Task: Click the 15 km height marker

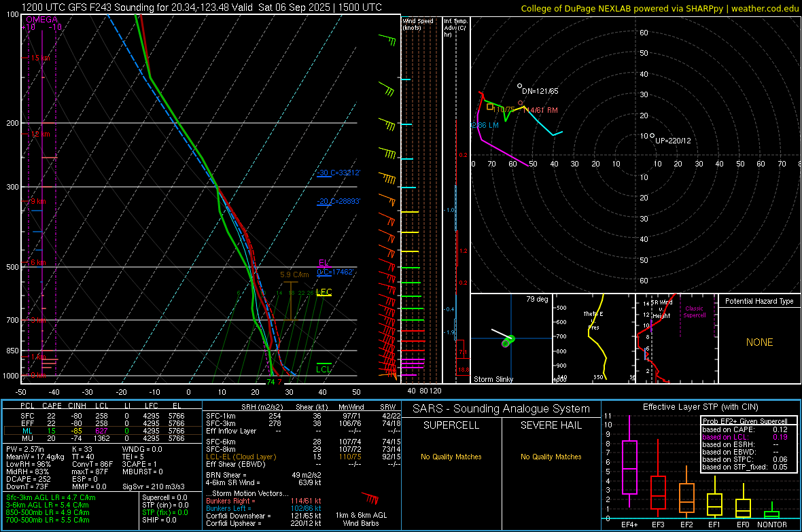Action: [x=40, y=58]
